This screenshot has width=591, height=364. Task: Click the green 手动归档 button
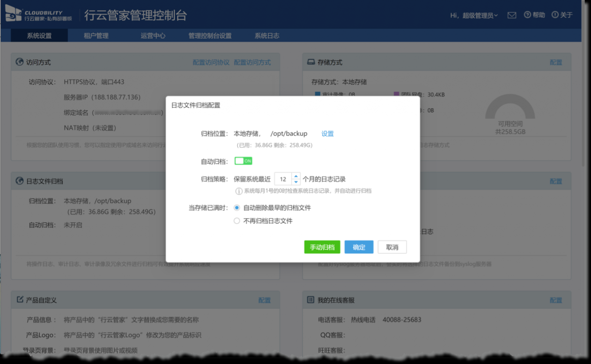(322, 247)
